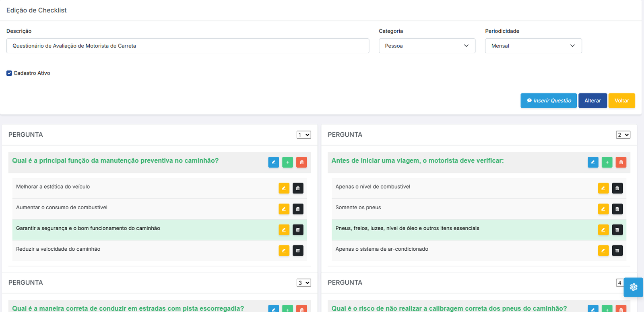Click into the Descrição text field
The height and width of the screenshot is (312, 644).
click(188, 46)
